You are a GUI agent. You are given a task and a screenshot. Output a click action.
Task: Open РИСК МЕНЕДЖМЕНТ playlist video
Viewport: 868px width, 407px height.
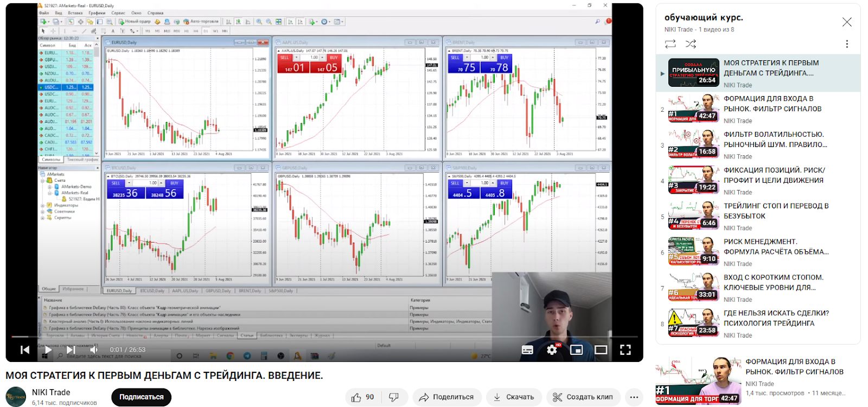(x=758, y=252)
